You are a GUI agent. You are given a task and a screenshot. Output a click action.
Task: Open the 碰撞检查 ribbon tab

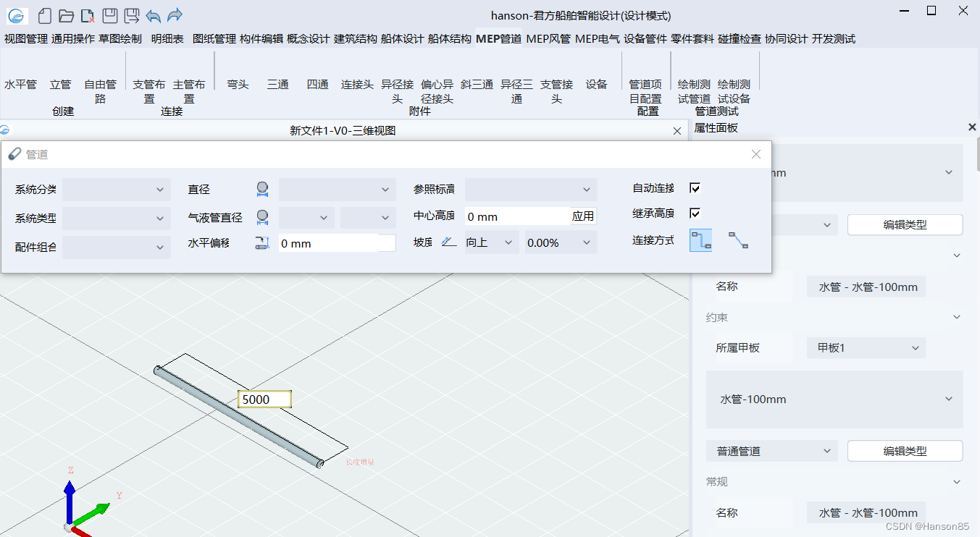(x=739, y=39)
